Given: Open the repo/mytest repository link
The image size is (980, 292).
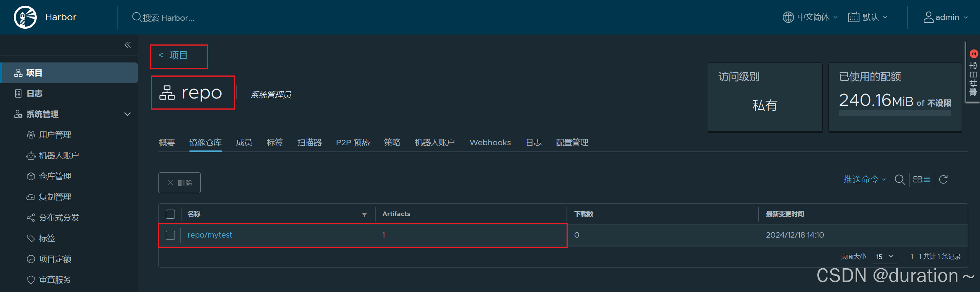Looking at the screenshot, I should coord(210,235).
